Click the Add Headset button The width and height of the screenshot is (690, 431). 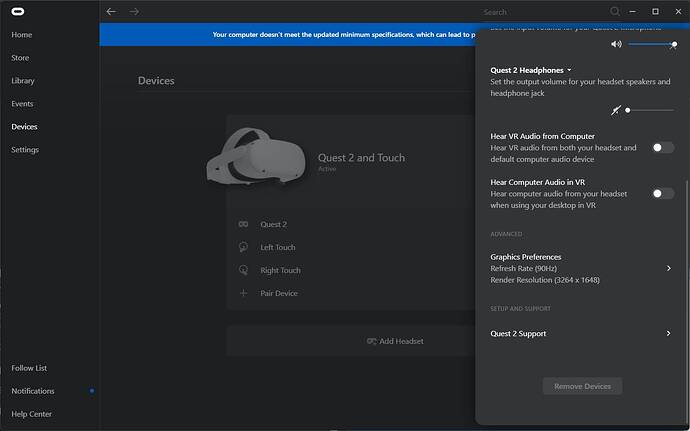pyautogui.click(x=395, y=341)
